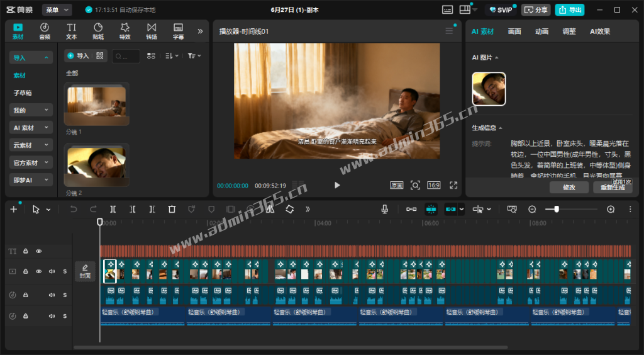The image size is (644, 355).
Task: Switch to the 贴纸 tab
Action: click(x=98, y=31)
